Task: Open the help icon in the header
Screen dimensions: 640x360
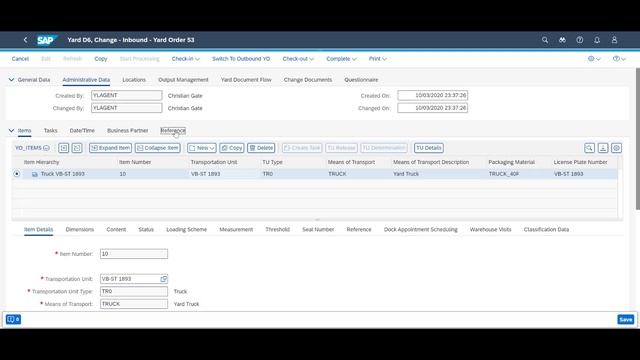Action: 580,40
